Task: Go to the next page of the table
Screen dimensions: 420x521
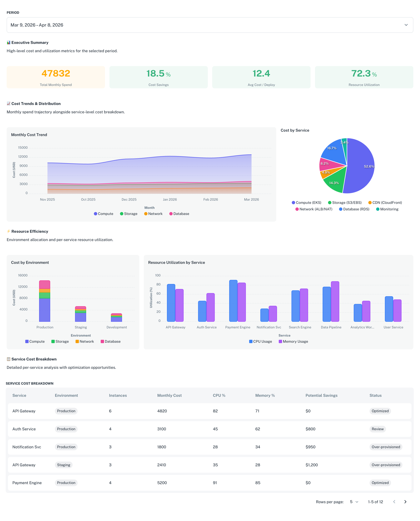Action: point(405,502)
